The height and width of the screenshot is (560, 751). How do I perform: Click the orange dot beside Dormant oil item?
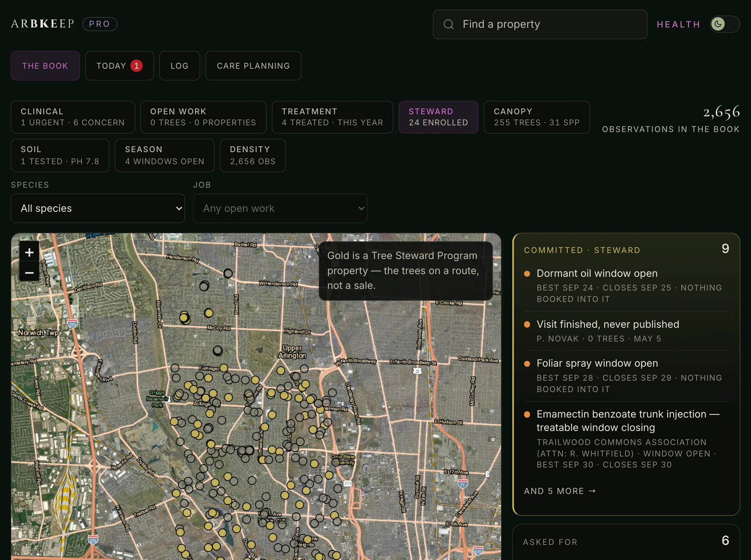(x=527, y=274)
